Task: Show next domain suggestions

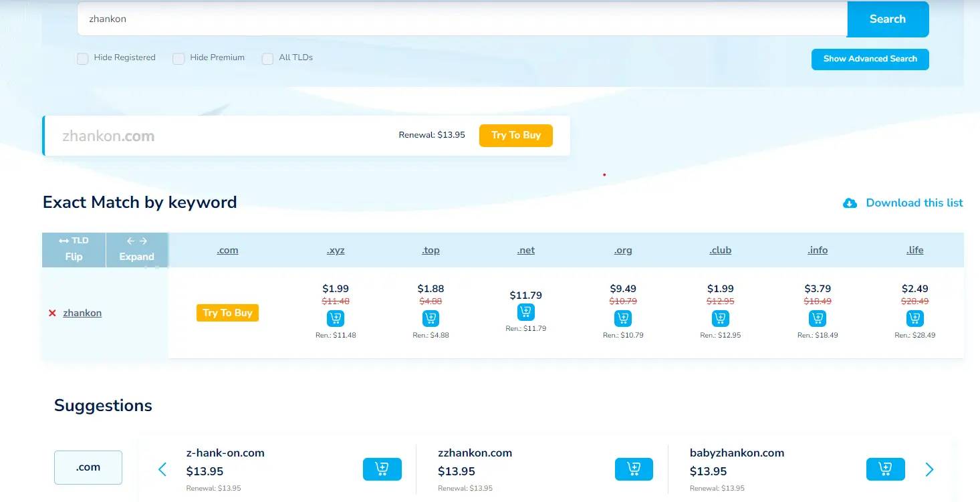Action: point(929,469)
